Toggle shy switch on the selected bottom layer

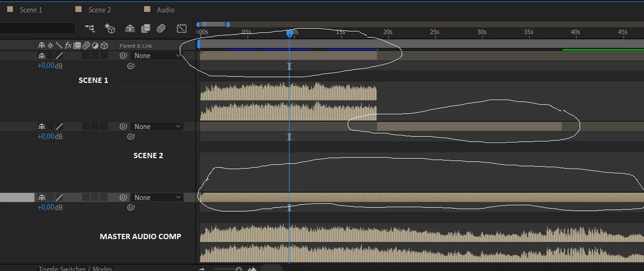[42, 197]
